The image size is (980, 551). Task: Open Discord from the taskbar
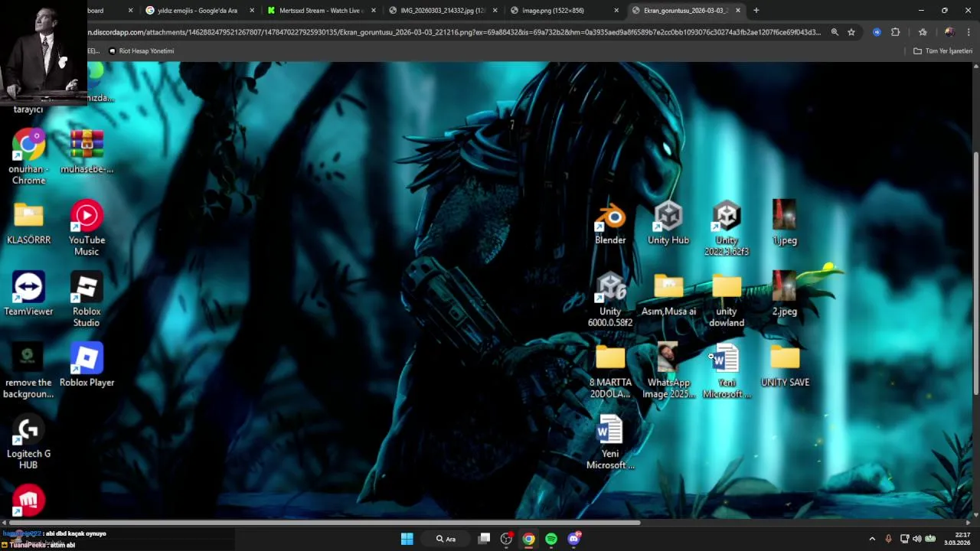(573, 539)
